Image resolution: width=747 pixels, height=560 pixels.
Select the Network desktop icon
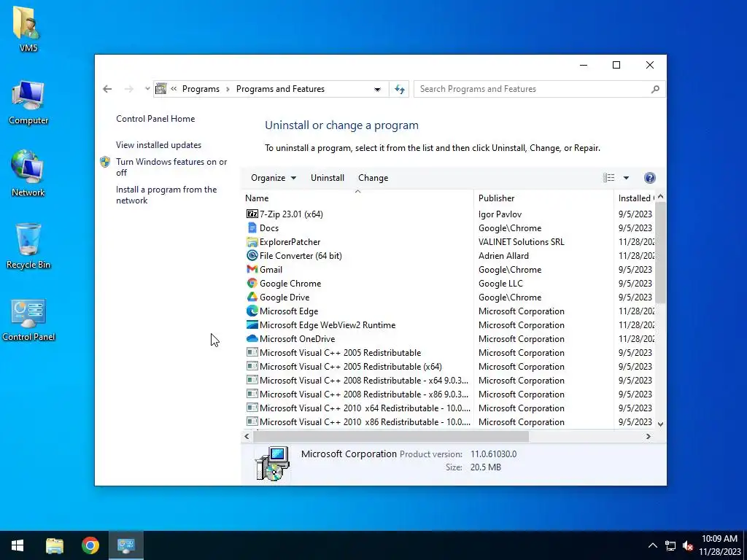point(28,174)
